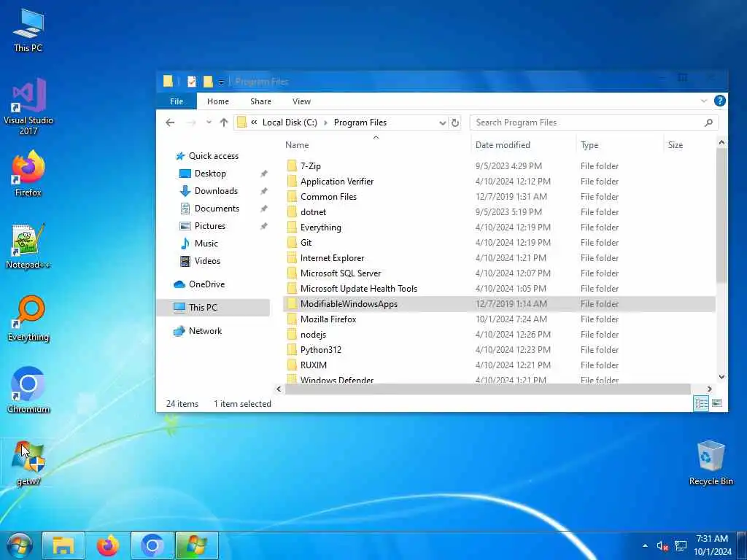Screen dimensions: 747x560
Task: Click Local Disk (C:) in address bar
Action: click(290, 122)
